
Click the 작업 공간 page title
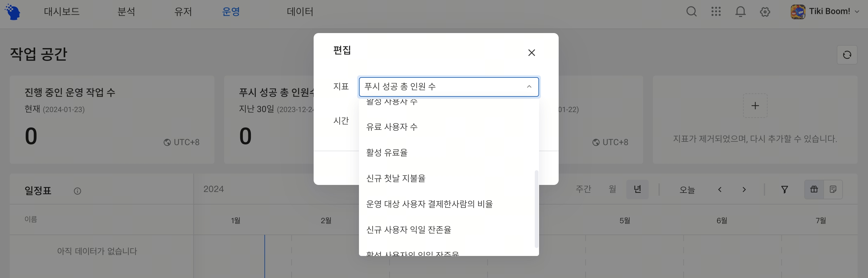39,54
